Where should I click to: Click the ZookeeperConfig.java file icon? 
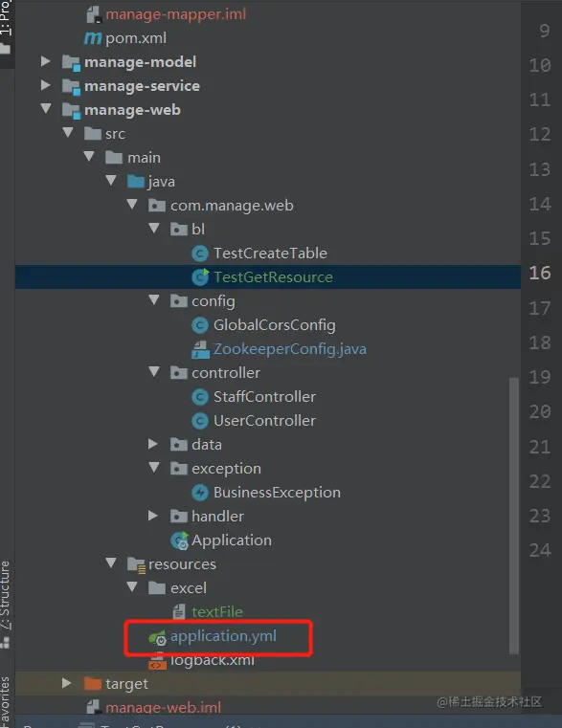(x=200, y=349)
